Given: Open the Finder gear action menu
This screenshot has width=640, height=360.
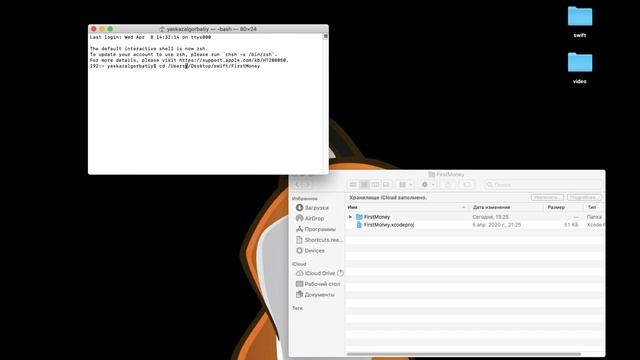Looking at the screenshot, I should [427, 185].
